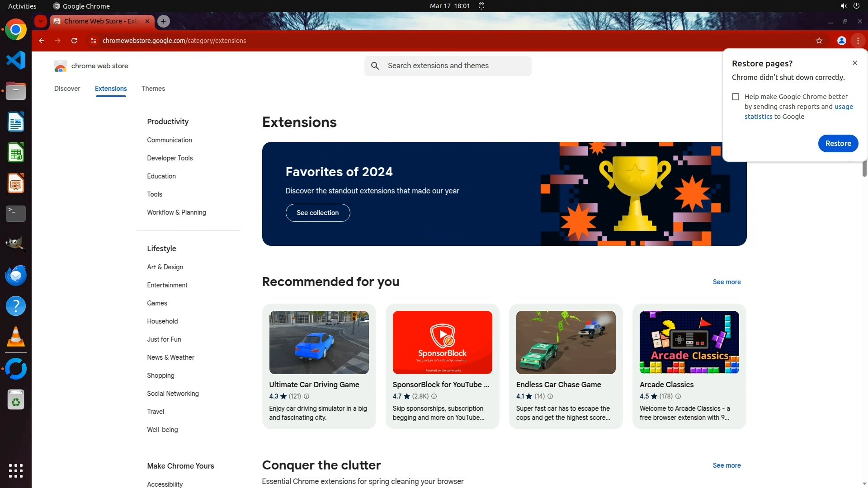
Task: Open the clock and calendar dropdown
Action: click(x=449, y=6)
